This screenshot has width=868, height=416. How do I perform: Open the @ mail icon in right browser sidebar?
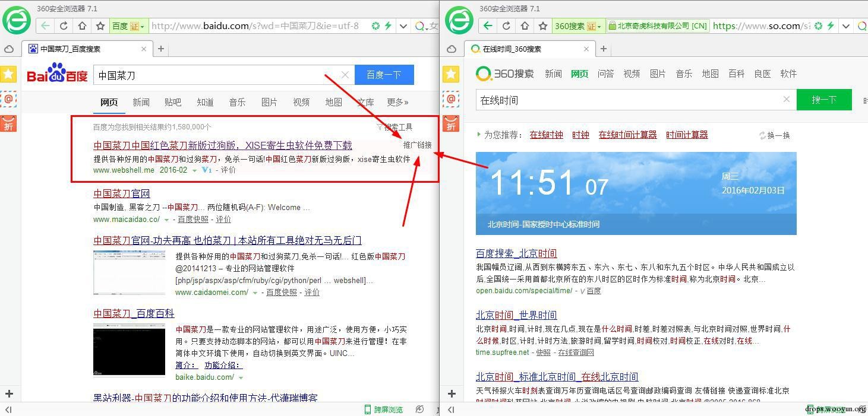pos(451,99)
